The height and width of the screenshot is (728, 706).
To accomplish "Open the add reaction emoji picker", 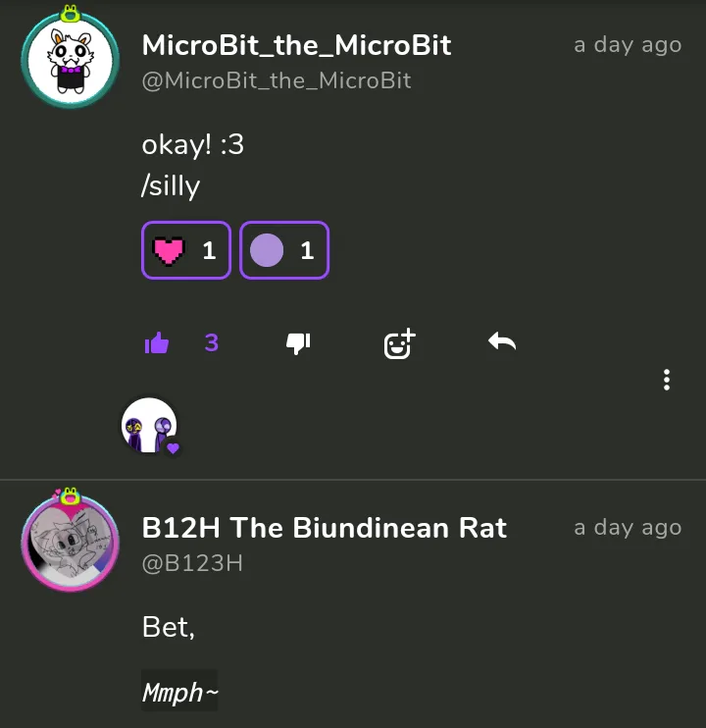I will click(399, 343).
